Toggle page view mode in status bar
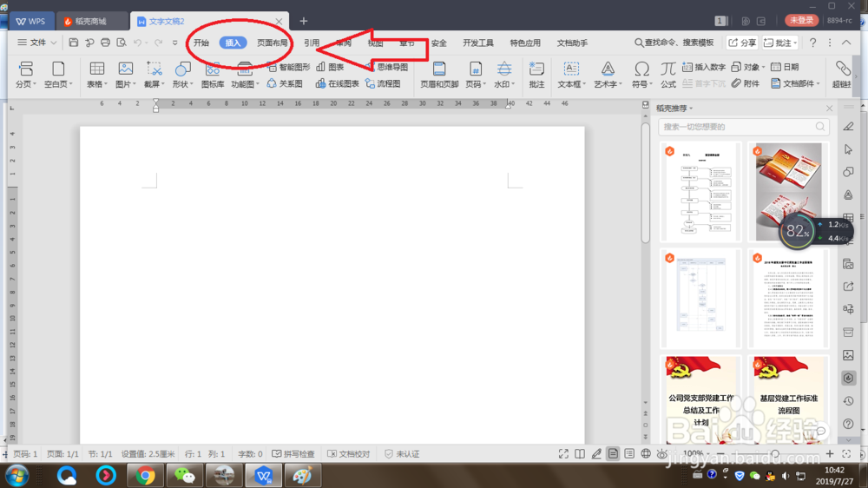This screenshot has width=868, height=488. 613,453
